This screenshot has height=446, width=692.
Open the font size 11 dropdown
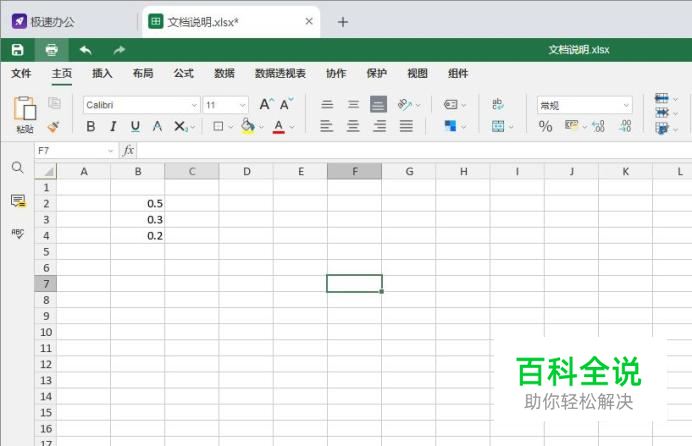tap(242, 105)
